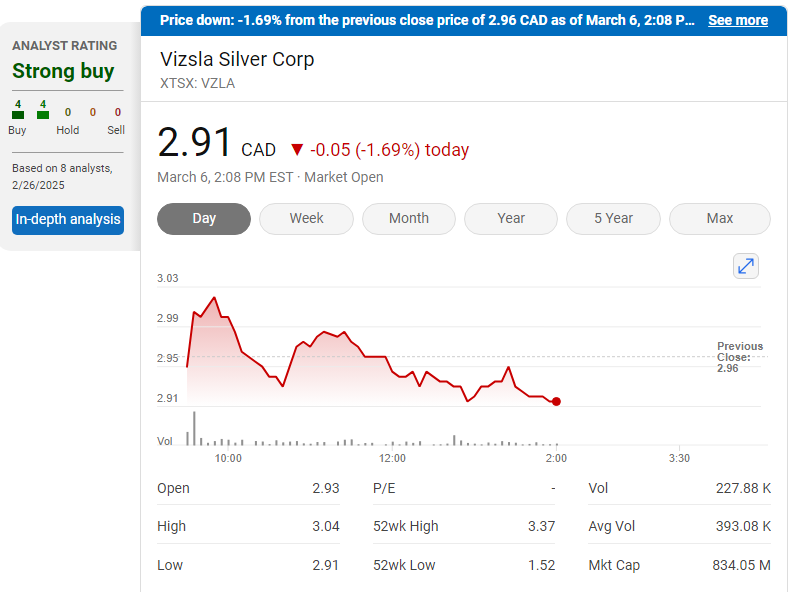Screen dimensions: 797x592
Task: Show the Month chart view
Action: pos(408,218)
